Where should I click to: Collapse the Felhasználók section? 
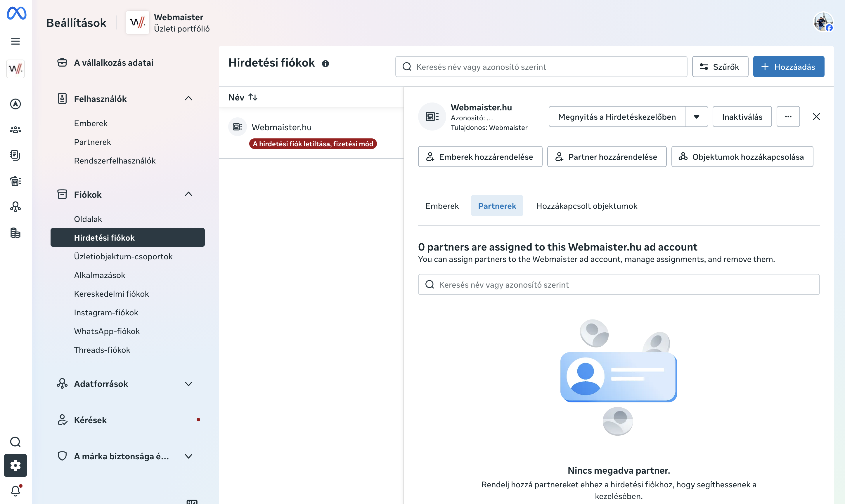pyautogui.click(x=188, y=98)
